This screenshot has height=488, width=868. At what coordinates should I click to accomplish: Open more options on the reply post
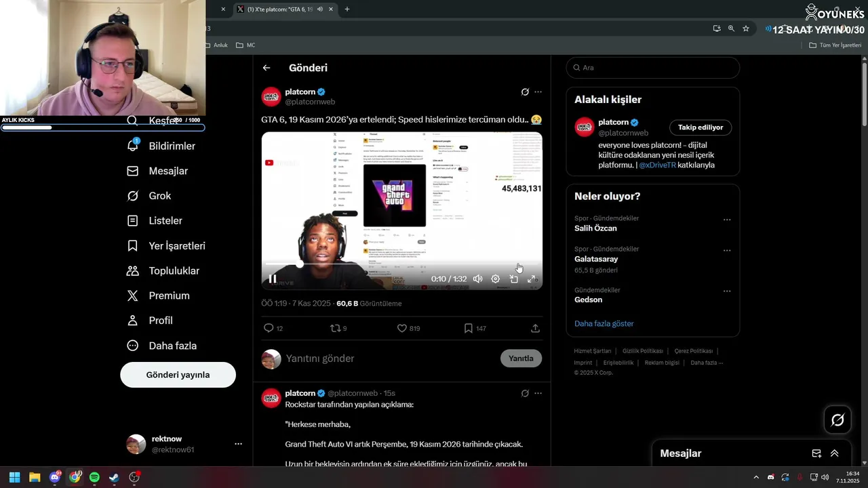tap(538, 393)
